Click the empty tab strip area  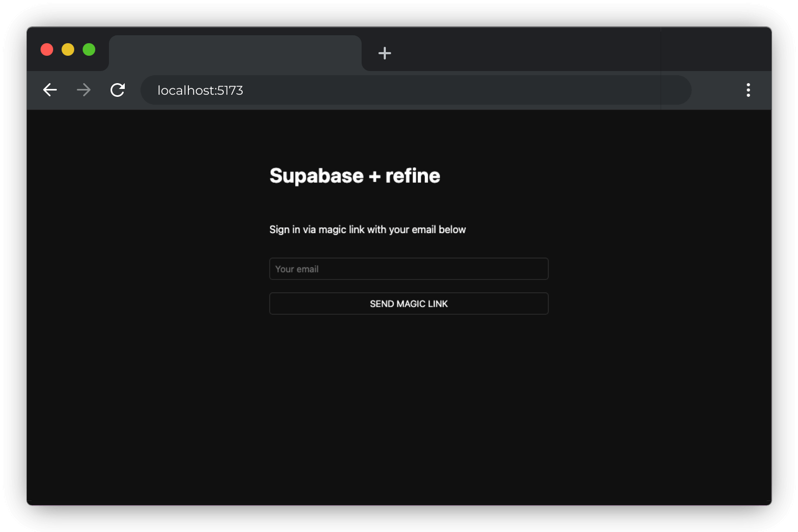pos(526,53)
